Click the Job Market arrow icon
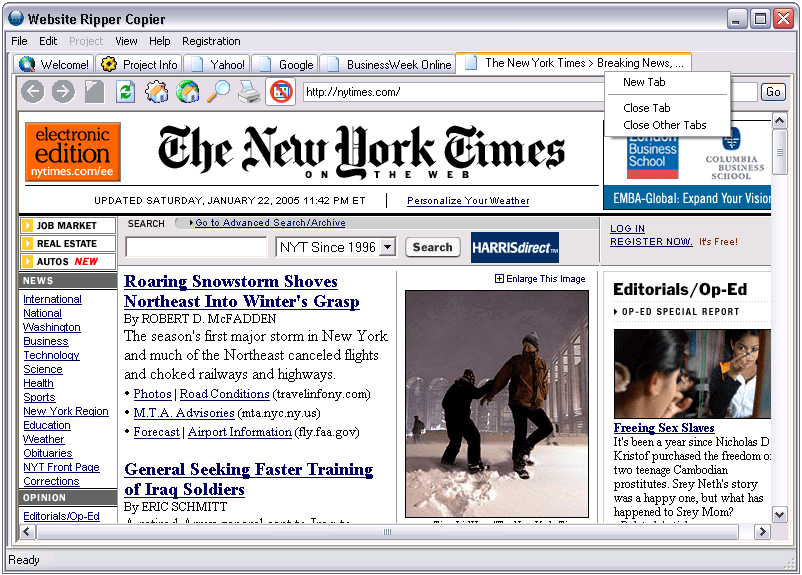802x575 pixels. 28,226
